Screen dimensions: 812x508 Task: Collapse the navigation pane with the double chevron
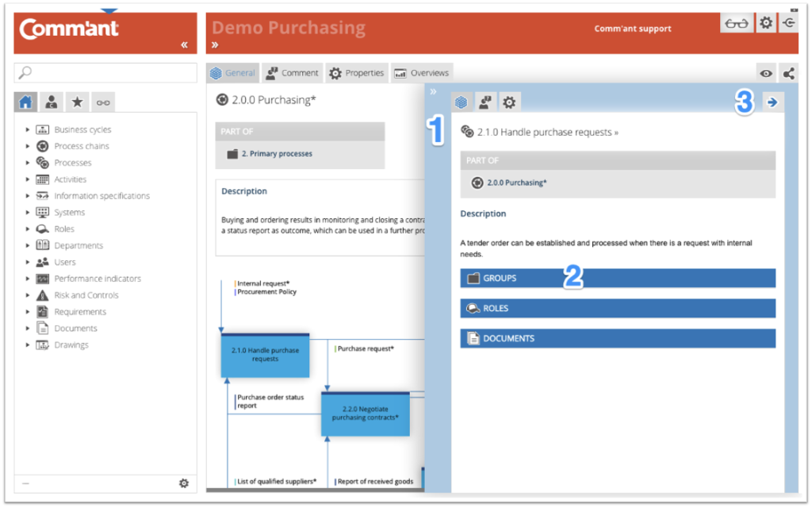(184, 45)
